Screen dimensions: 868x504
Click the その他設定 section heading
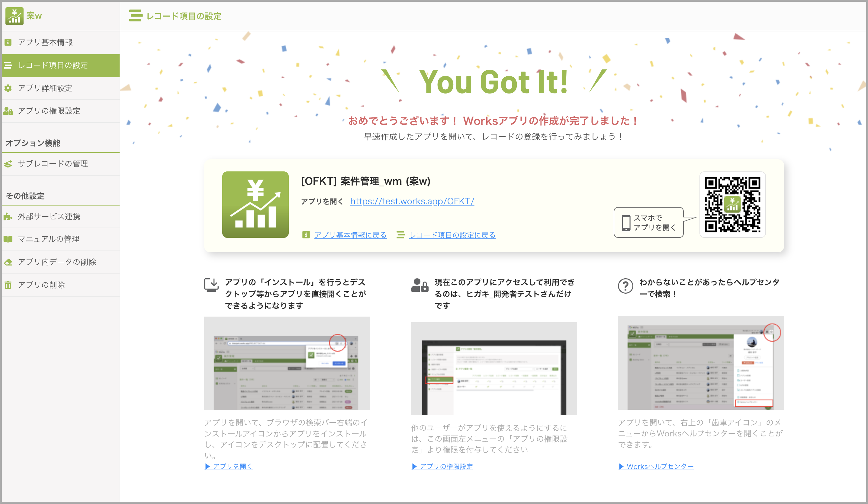[x=25, y=196]
